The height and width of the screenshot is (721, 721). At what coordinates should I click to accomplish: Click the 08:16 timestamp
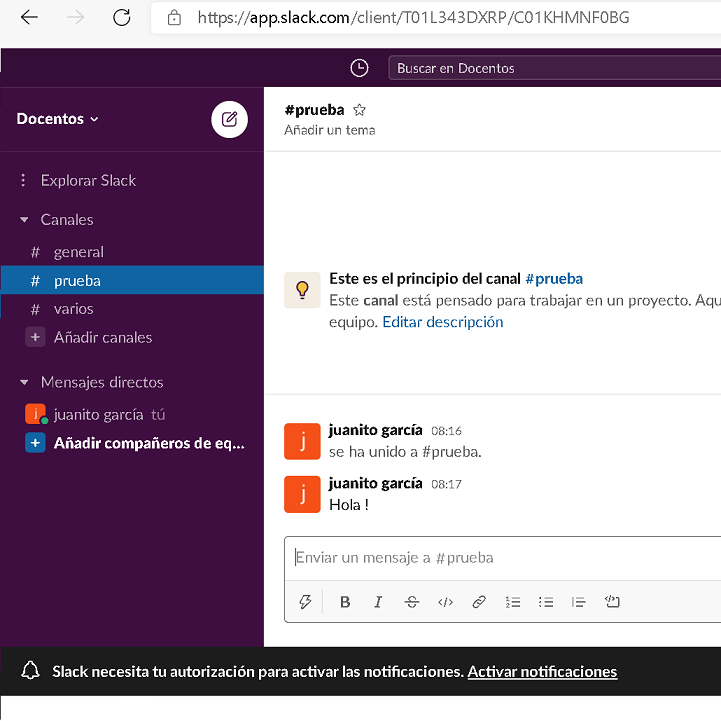click(x=446, y=431)
